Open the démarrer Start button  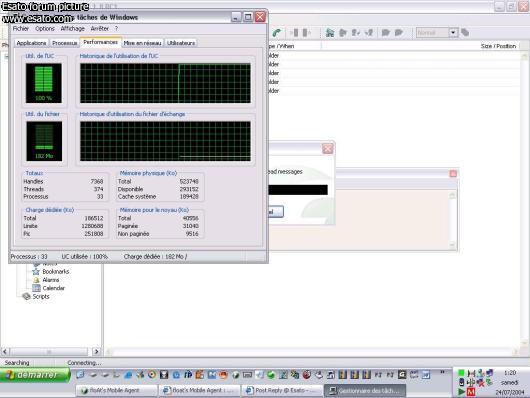coord(35,375)
